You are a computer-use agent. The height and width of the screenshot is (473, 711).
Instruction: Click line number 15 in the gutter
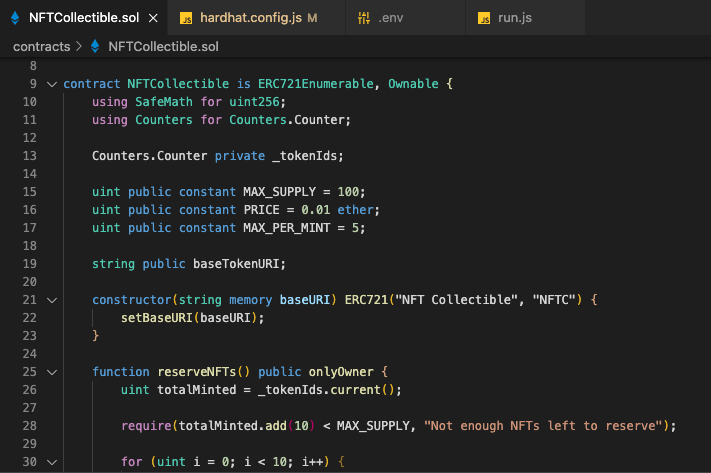tap(29, 192)
